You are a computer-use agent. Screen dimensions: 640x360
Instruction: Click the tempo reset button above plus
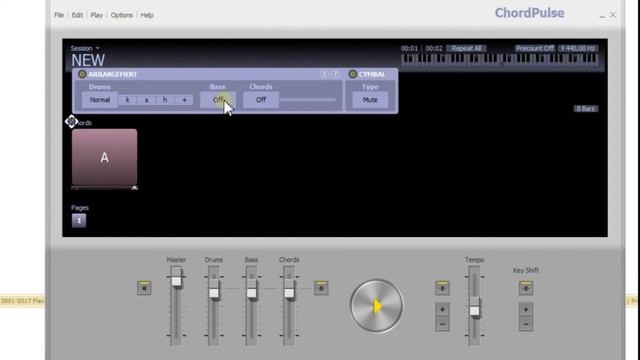pos(442,288)
